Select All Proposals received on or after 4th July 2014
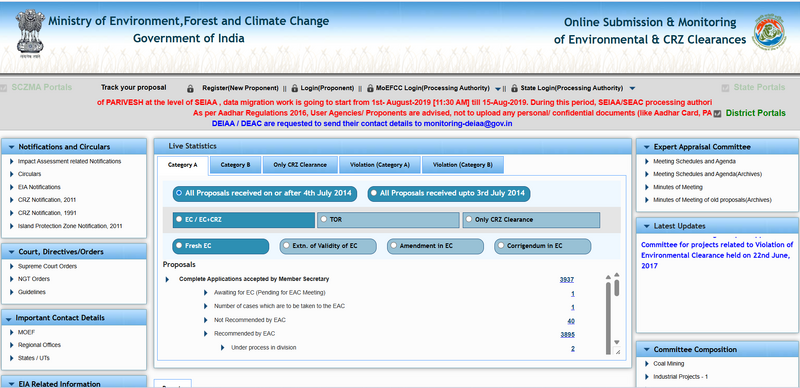The width and height of the screenshot is (800, 388). coord(179,193)
